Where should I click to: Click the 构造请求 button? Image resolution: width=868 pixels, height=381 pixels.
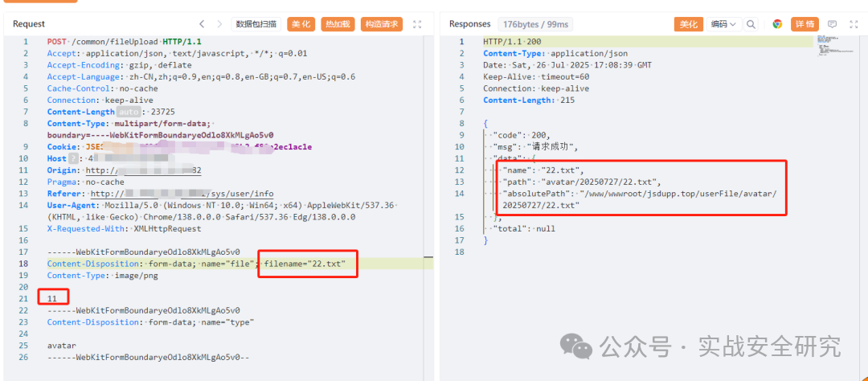click(382, 24)
